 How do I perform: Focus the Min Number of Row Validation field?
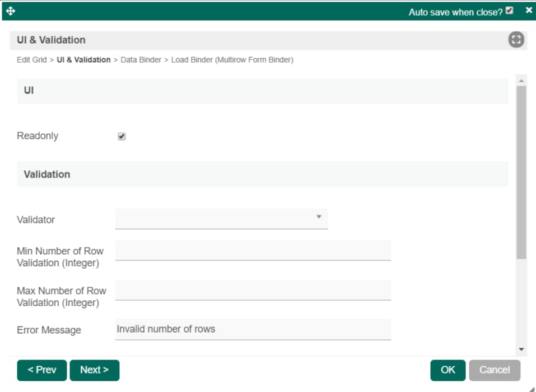253,250
